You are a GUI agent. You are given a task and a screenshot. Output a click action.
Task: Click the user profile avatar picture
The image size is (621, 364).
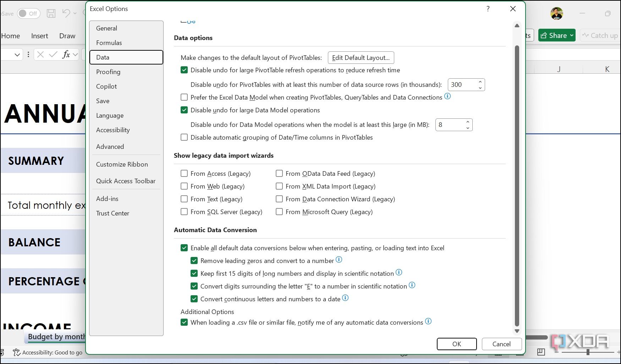[557, 13]
